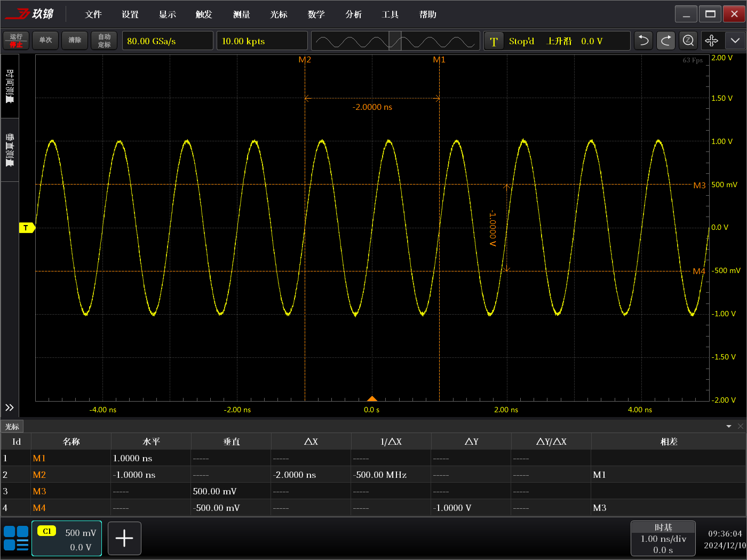Open the 光标 (Cursor) menu
The height and width of the screenshot is (560, 747).
pos(279,14)
